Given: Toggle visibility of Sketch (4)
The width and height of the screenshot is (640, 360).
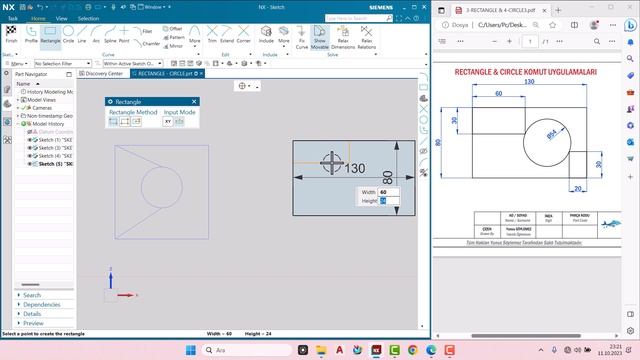Looking at the screenshot, I should (x=29, y=156).
